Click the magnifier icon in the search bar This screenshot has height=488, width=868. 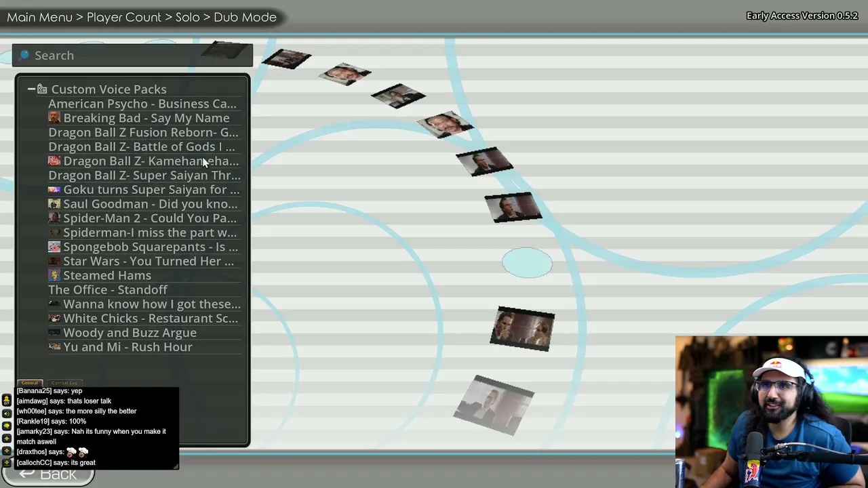[24, 55]
